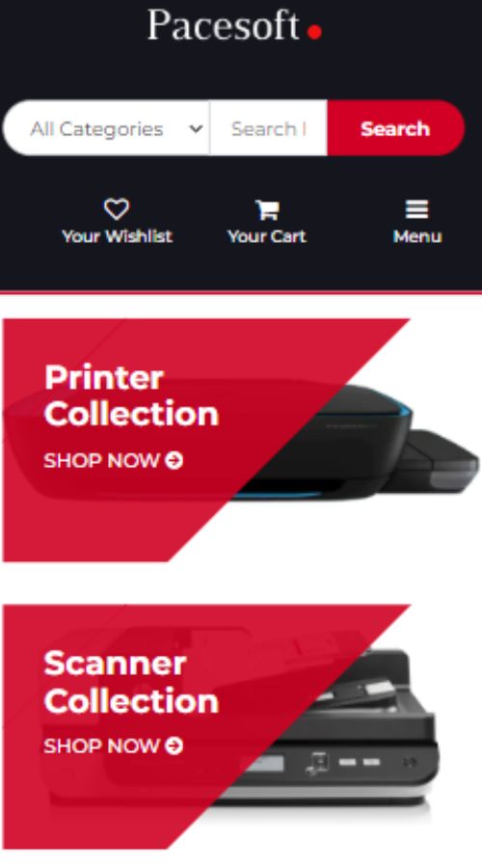Image resolution: width=482 pixels, height=868 pixels.
Task: Click the Scanner Collection heading
Action: [131, 682]
